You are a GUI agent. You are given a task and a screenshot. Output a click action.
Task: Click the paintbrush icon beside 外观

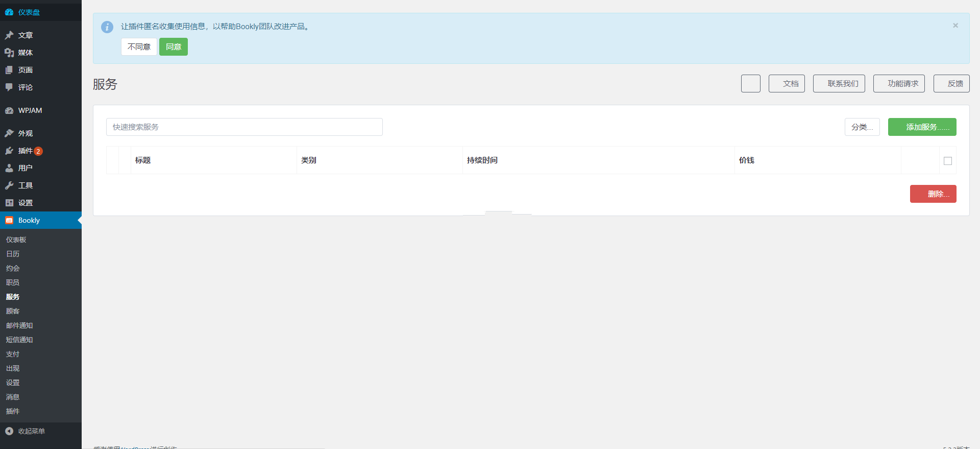click(x=9, y=133)
